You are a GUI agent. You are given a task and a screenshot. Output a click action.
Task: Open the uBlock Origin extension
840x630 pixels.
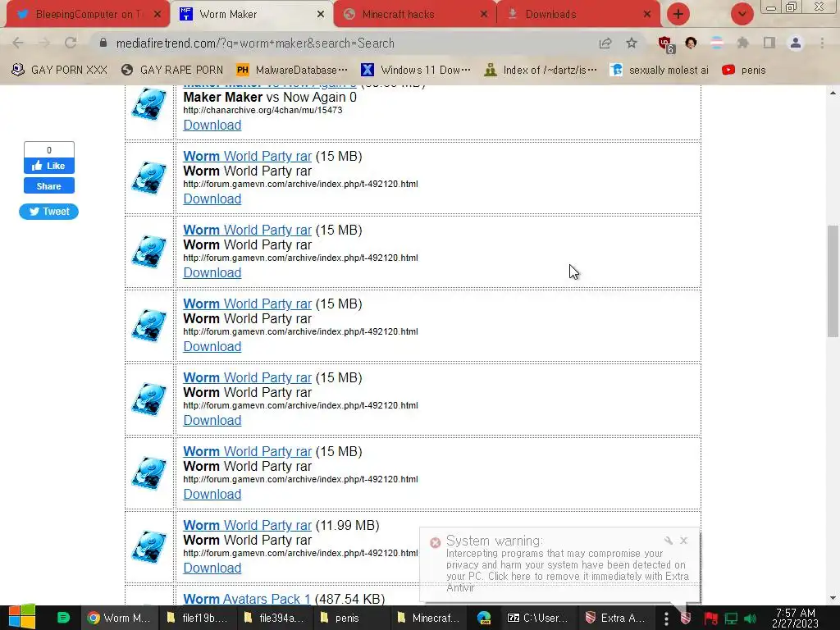pos(665,44)
